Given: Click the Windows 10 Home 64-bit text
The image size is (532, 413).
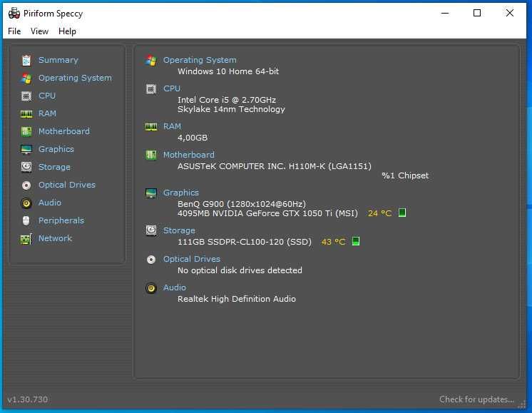Looking at the screenshot, I should point(228,71).
